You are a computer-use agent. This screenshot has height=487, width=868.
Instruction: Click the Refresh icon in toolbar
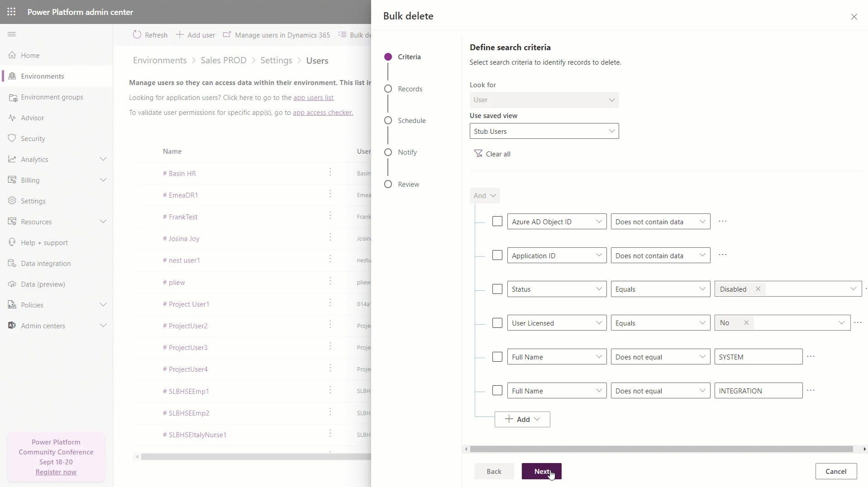[x=137, y=35]
